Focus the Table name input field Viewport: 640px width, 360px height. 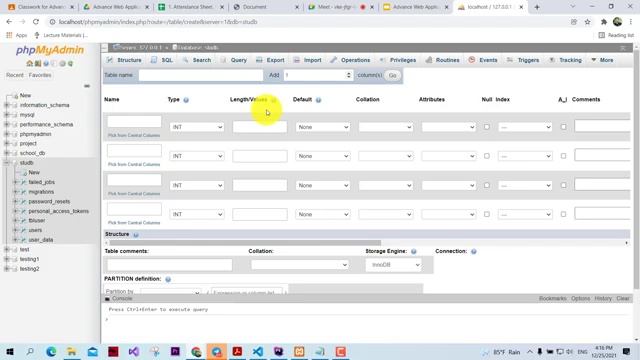pos(200,75)
